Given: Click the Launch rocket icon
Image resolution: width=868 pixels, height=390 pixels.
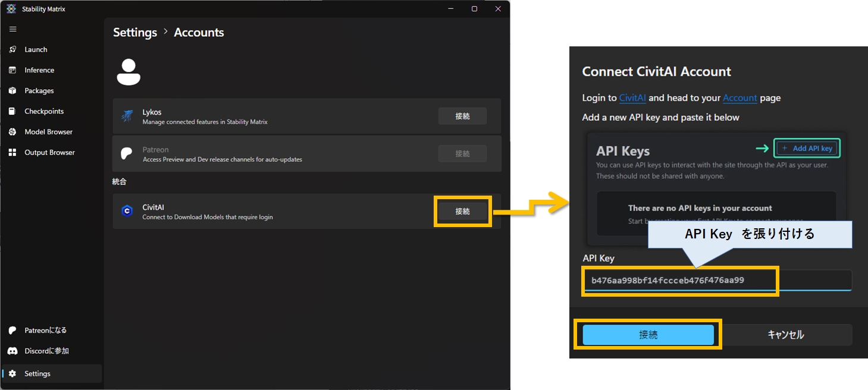Looking at the screenshot, I should (12, 50).
